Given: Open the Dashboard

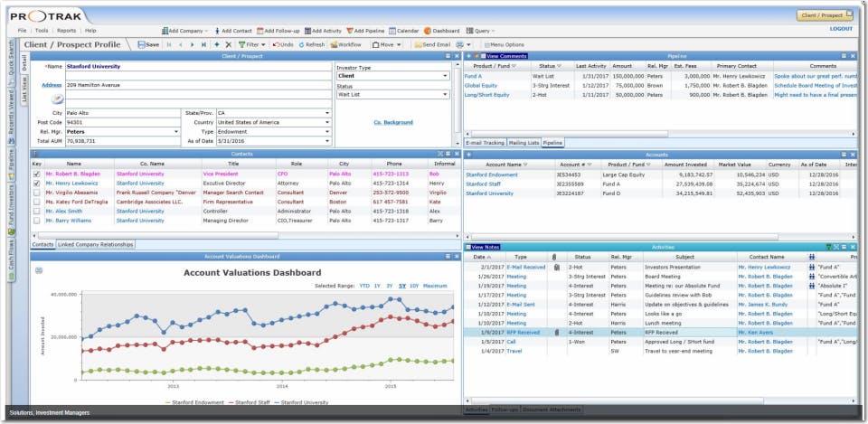Looking at the screenshot, I should coord(442,31).
